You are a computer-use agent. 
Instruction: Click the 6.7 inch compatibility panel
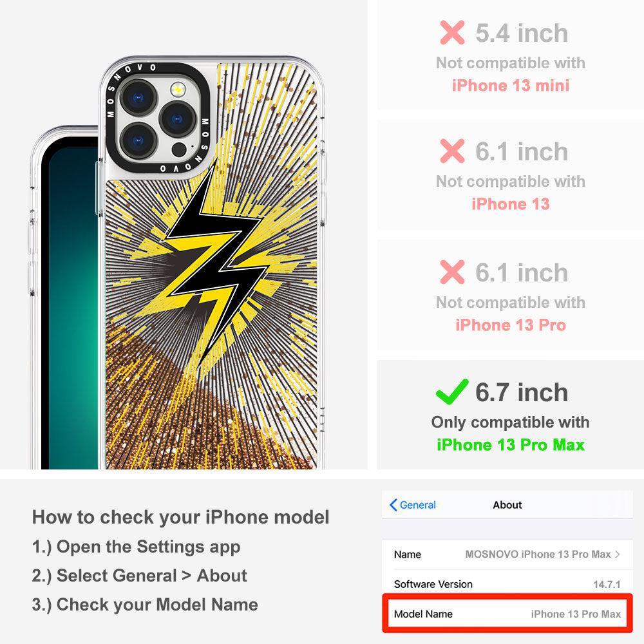pos(511,415)
